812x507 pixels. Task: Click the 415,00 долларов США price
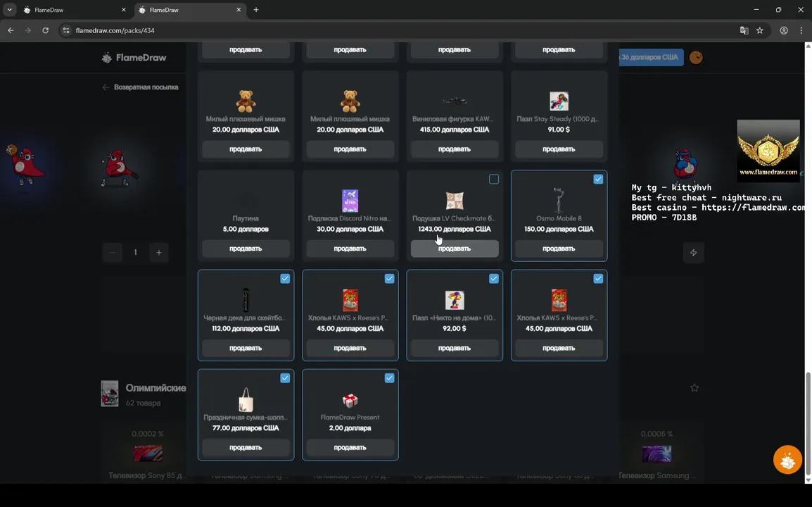(454, 130)
